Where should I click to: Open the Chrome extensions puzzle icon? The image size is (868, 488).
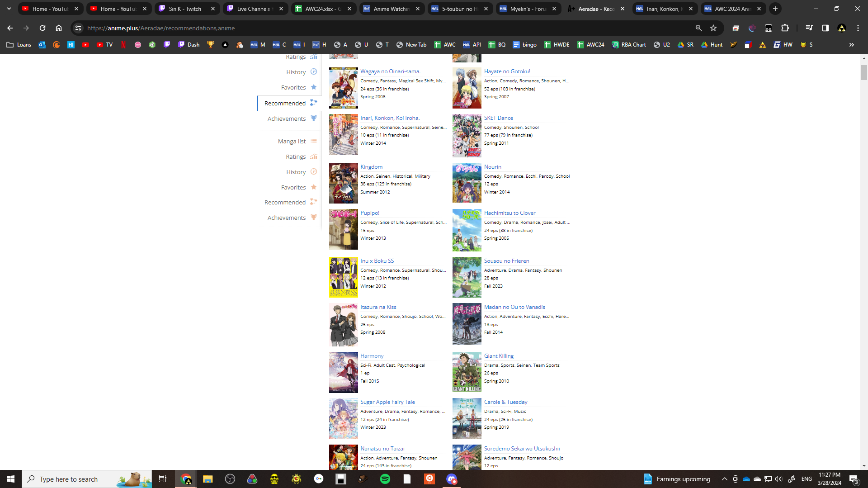[785, 28]
